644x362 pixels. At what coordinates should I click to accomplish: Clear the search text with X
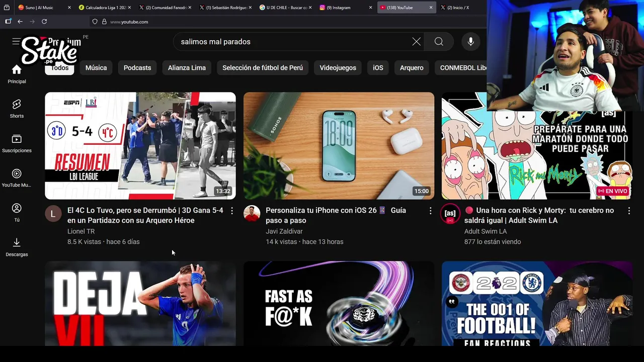click(x=416, y=42)
